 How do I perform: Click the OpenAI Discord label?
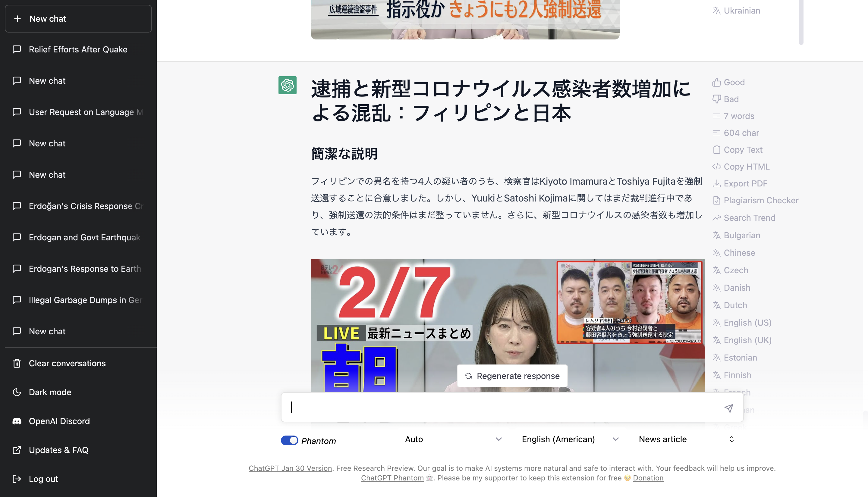[59, 421]
